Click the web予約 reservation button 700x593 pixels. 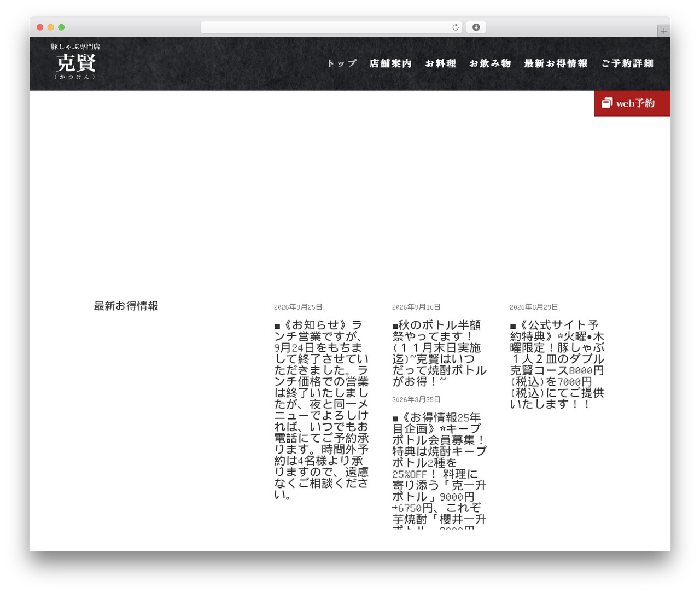point(632,103)
